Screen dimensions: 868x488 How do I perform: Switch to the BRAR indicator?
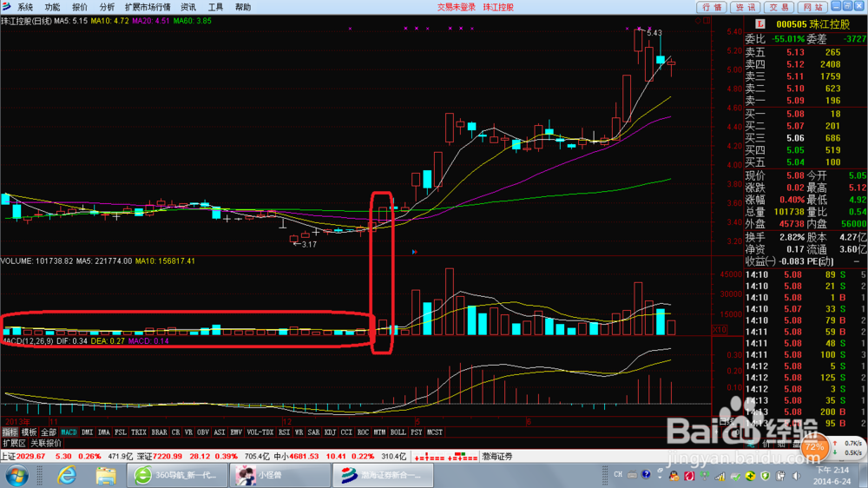(159, 432)
